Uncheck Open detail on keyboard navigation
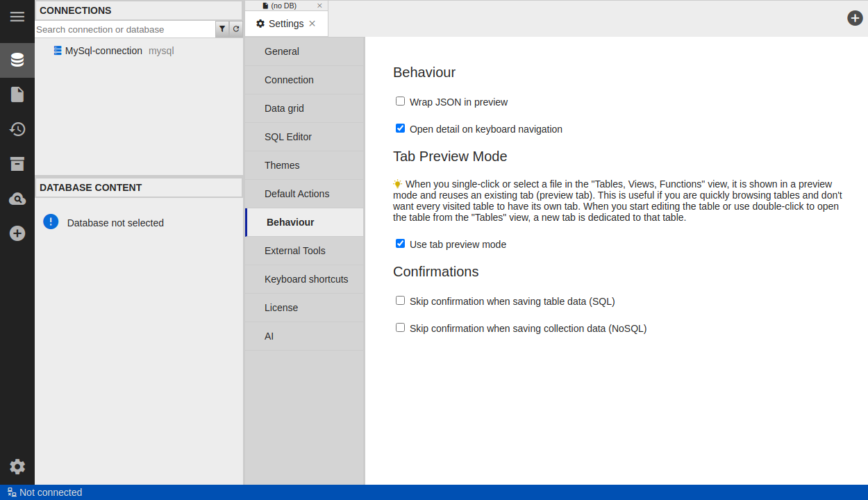 point(400,128)
